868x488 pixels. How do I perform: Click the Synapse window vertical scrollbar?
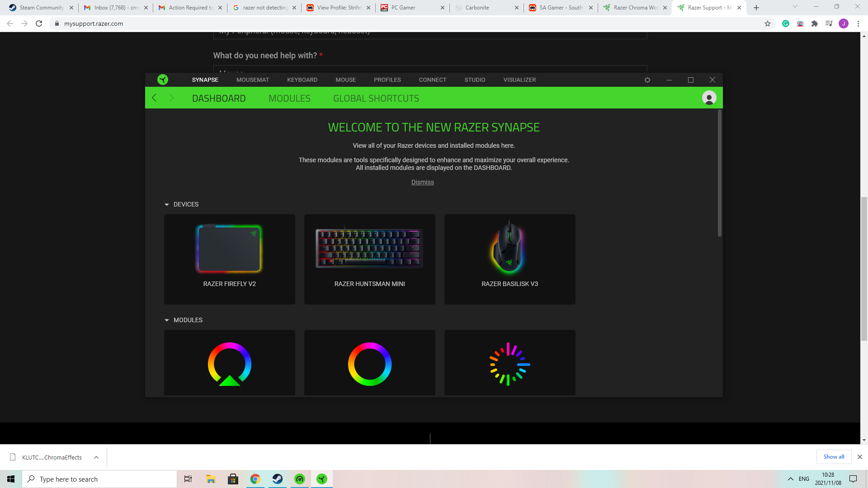tap(719, 173)
